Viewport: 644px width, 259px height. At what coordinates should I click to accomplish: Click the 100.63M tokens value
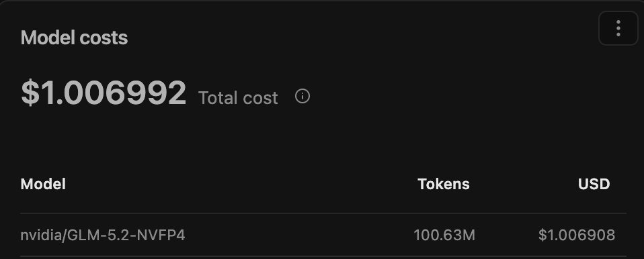(444, 236)
